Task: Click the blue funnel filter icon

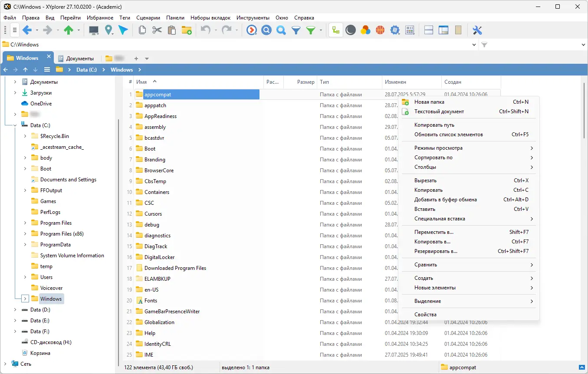Action: point(296,30)
